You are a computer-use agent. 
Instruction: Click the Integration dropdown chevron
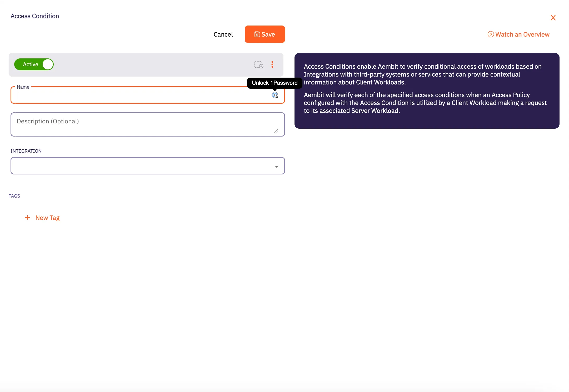pyautogui.click(x=276, y=166)
